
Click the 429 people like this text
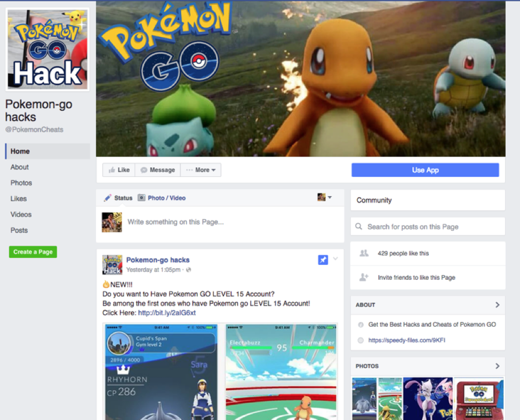[403, 253]
